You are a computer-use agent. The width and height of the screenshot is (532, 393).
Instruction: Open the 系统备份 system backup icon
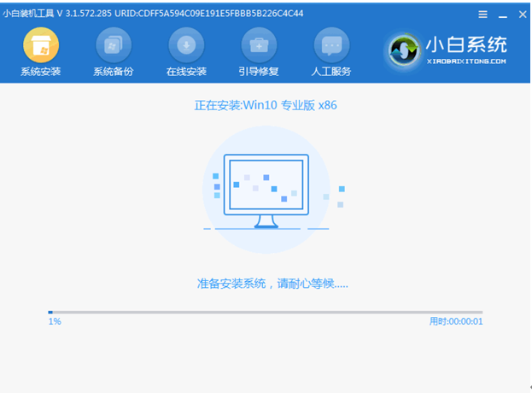point(114,44)
